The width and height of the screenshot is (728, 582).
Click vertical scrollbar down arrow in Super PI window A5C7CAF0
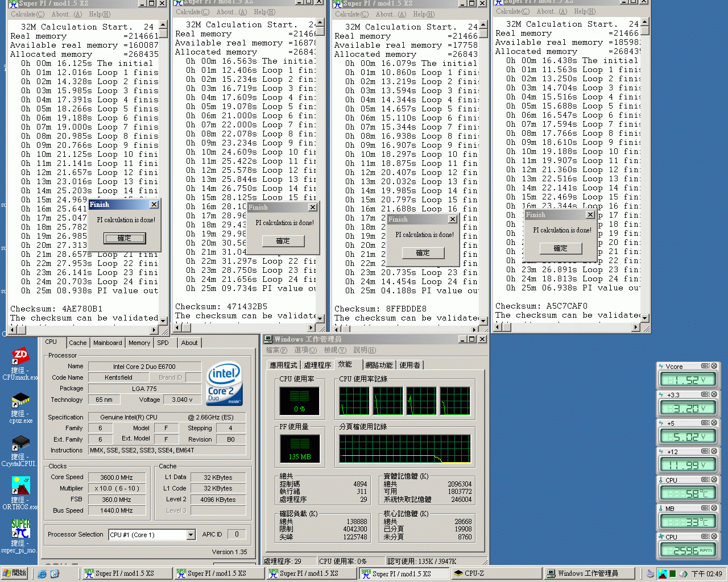644,317
